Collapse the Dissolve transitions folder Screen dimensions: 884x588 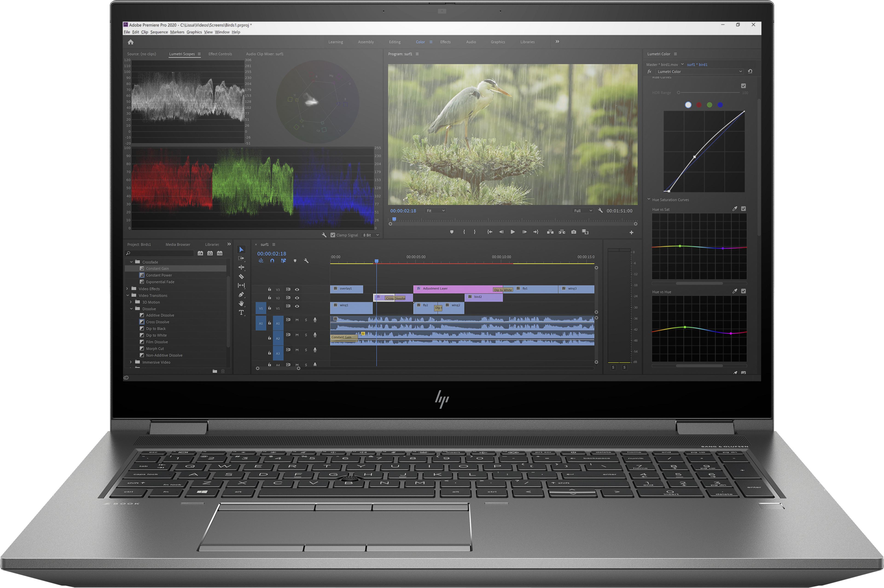click(x=131, y=309)
